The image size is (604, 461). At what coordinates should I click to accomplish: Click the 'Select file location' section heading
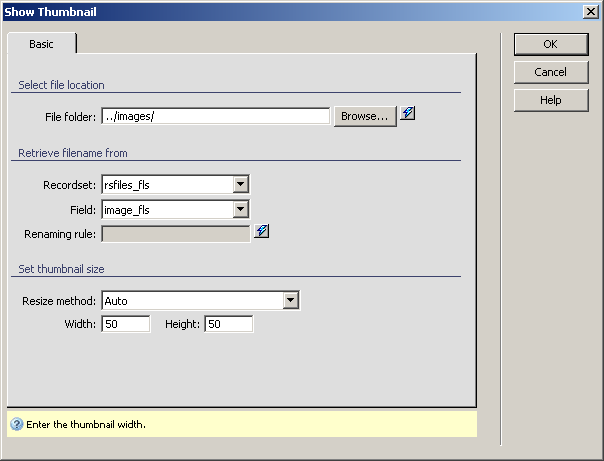[x=61, y=85]
